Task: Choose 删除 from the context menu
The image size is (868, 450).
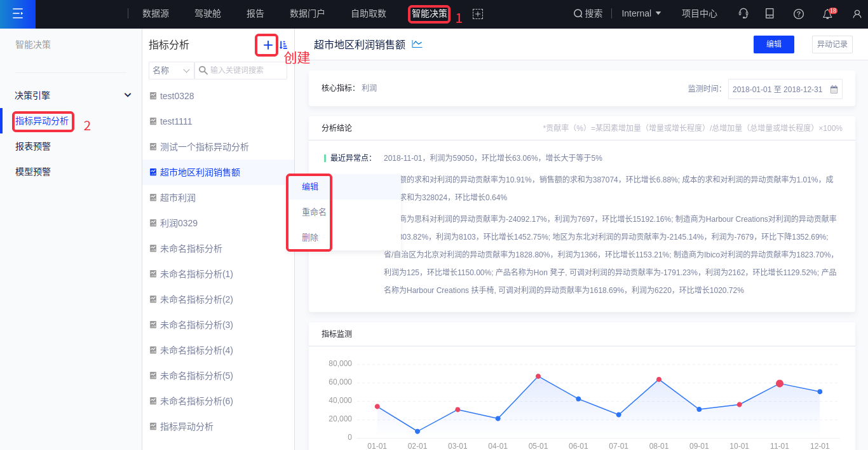Action: click(x=310, y=238)
